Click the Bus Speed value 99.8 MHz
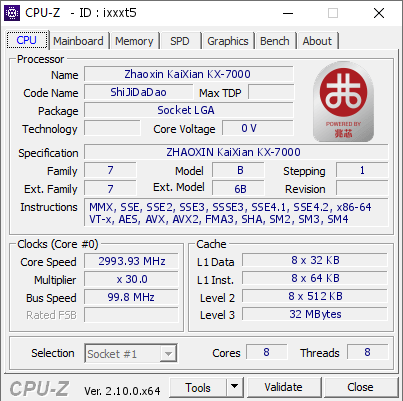403x401 pixels. [x=131, y=297]
